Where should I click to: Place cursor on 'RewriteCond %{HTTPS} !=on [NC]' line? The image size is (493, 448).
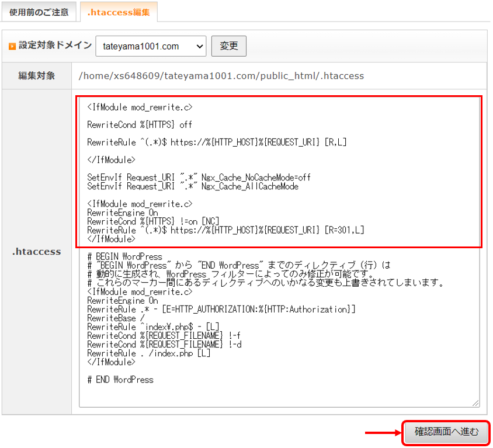click(154, 221)
